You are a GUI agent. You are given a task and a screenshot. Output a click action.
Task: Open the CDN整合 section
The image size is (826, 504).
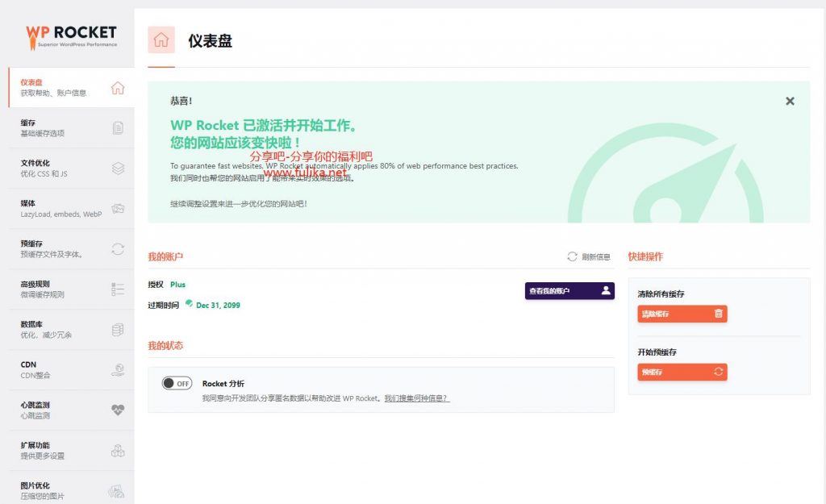(72, 369)
